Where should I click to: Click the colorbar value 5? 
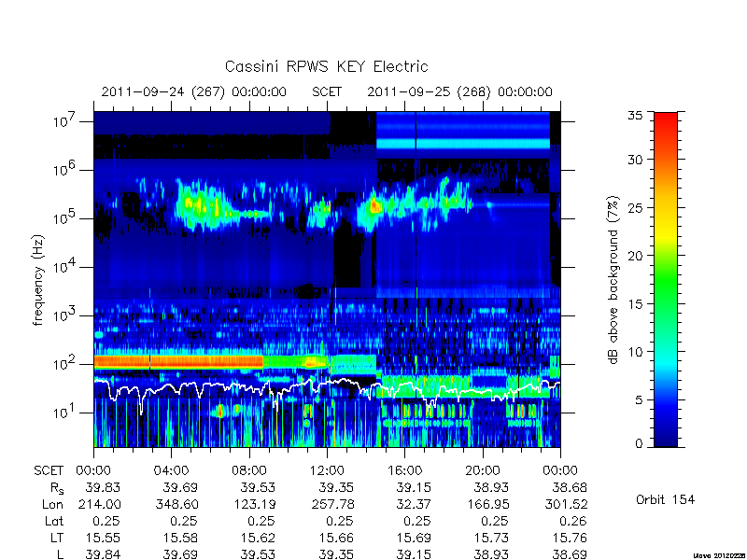[639, 400]
